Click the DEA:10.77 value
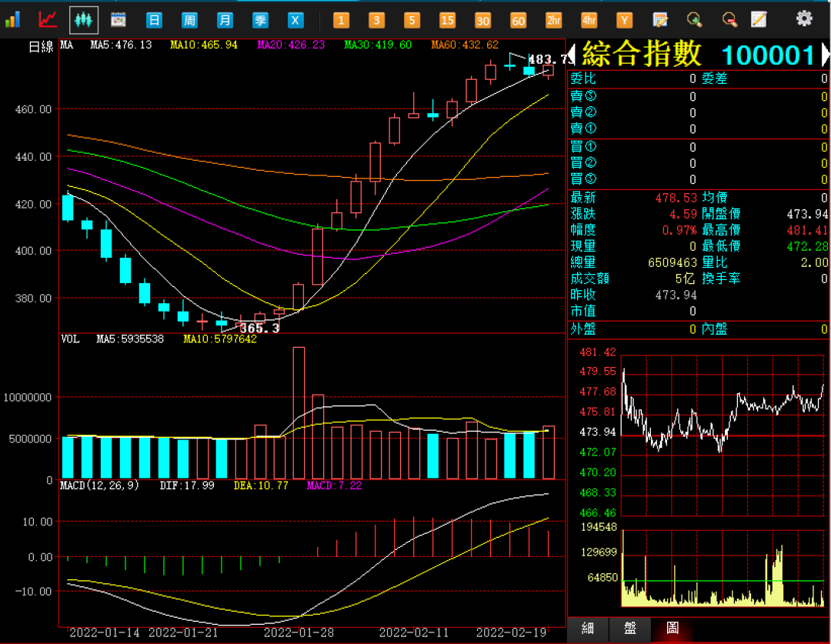The image size is (831, 644). click(261, 486)
